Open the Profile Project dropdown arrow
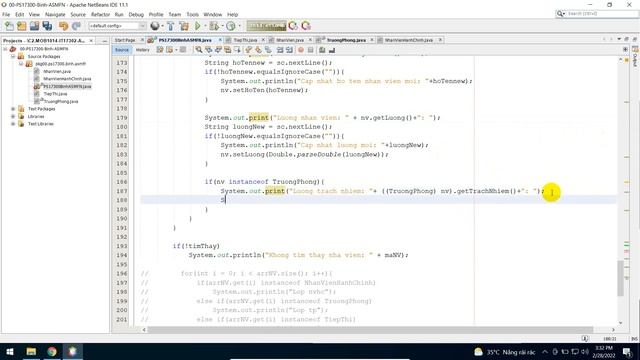Viewport: 640px width, 360px height. (x=239, y=26)
